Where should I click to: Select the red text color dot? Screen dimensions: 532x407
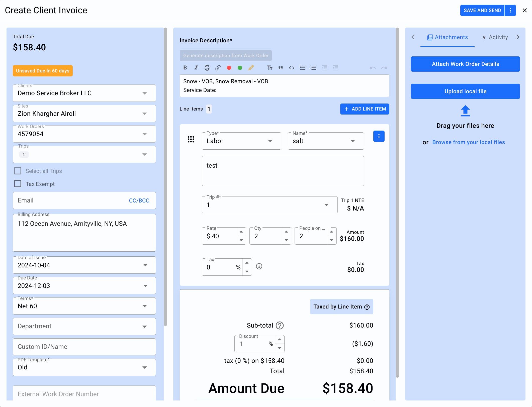point(229,68)
